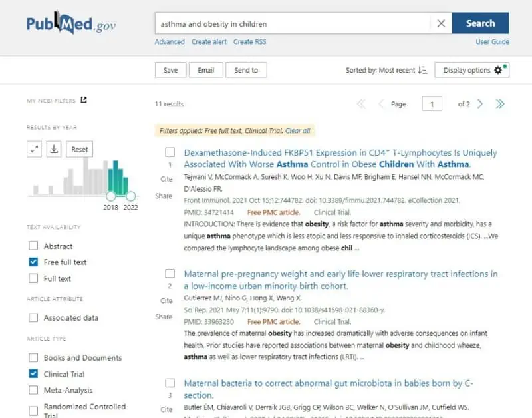This screenshot has height=418, width=532.
Task: Open the Save results options
Action: click(x=170, y=70)
